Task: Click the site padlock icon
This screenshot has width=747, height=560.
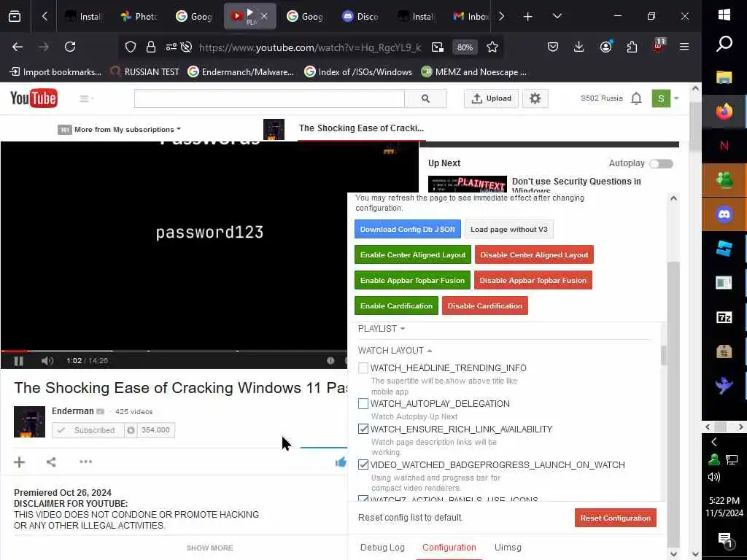Action: [x=151, y=47]
